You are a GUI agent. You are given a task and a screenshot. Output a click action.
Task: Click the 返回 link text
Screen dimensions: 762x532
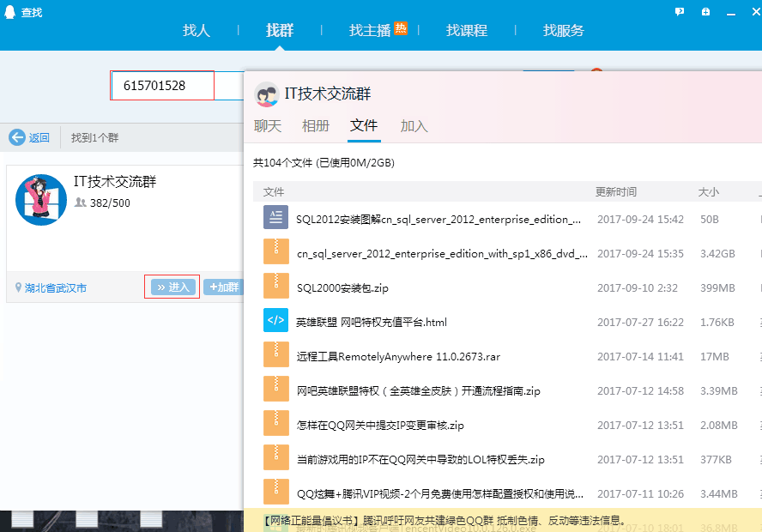point(39,138)
